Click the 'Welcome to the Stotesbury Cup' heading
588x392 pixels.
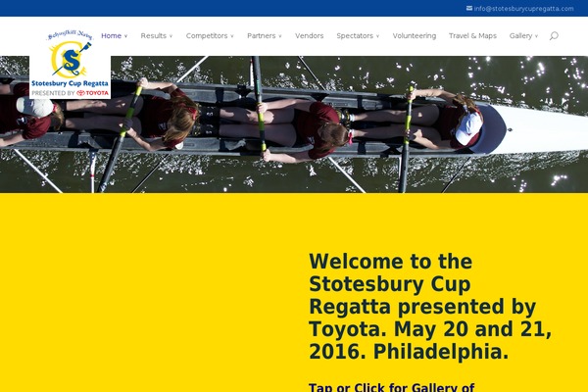point(430,307)
